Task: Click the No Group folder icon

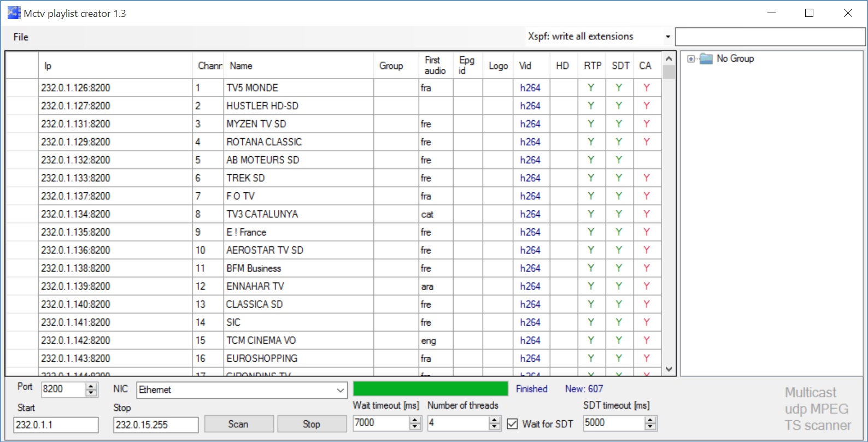Action: coord(706,58)
